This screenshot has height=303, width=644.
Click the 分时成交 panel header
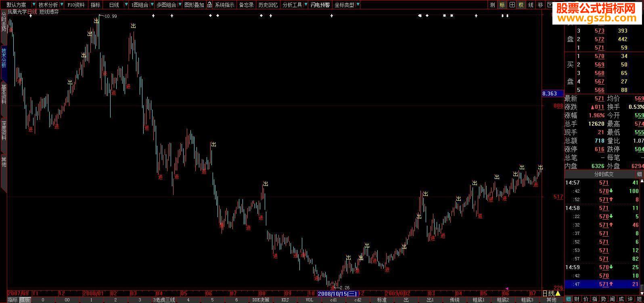click(600, 174)
